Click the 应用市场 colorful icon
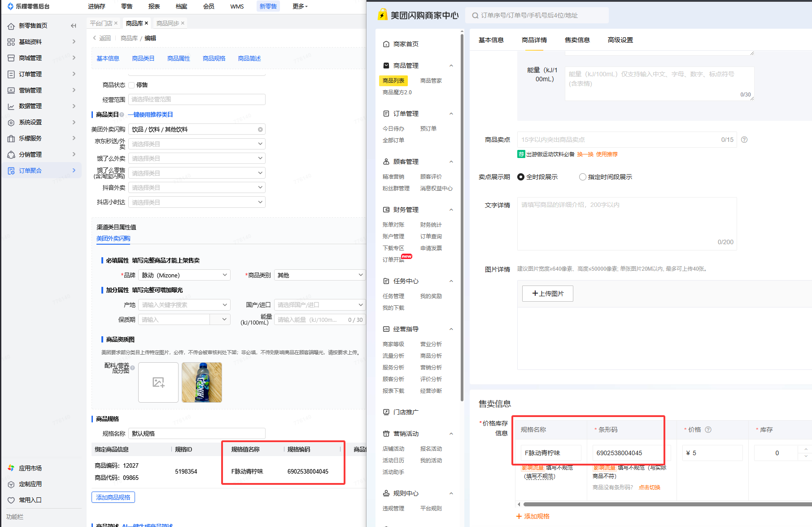This screenshot has height=527, width=812. click(11, 468)
